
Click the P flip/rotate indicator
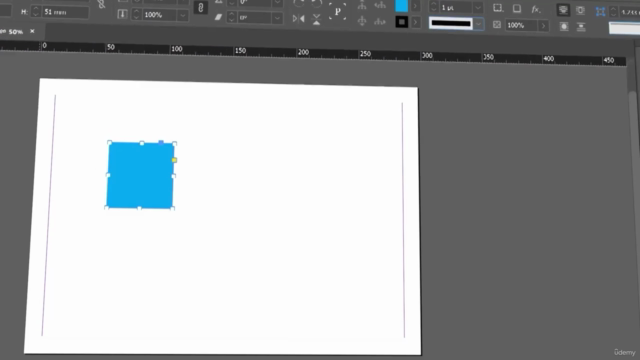tap(338, 12)
